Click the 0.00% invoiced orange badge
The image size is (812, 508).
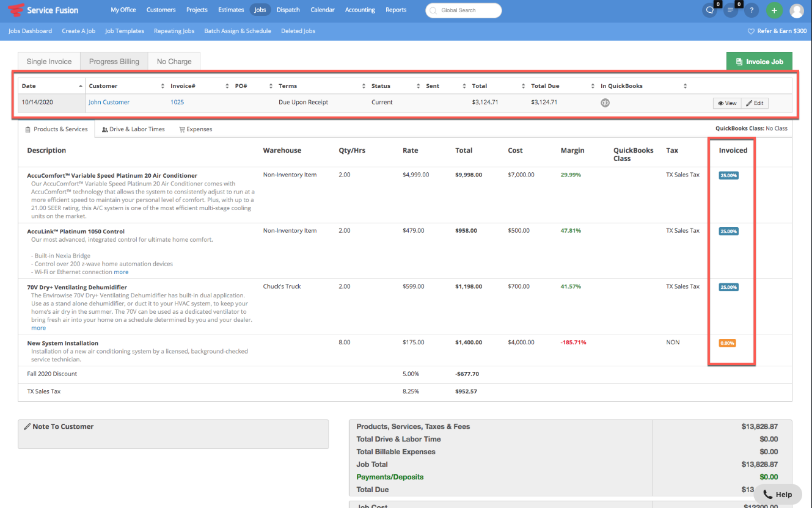(727, 343)
